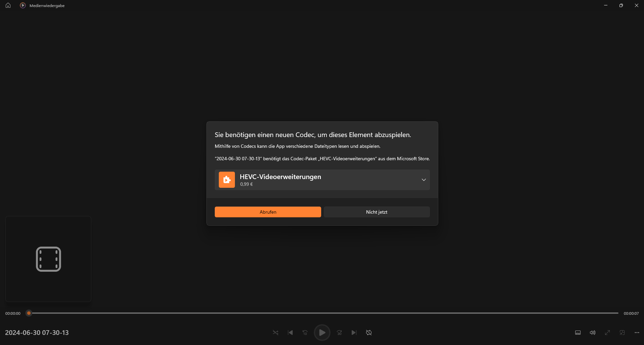This screenshot has height=345, width=644.
Task: Select the skip forward 30 seconds icon
Action: pos(339,333)
